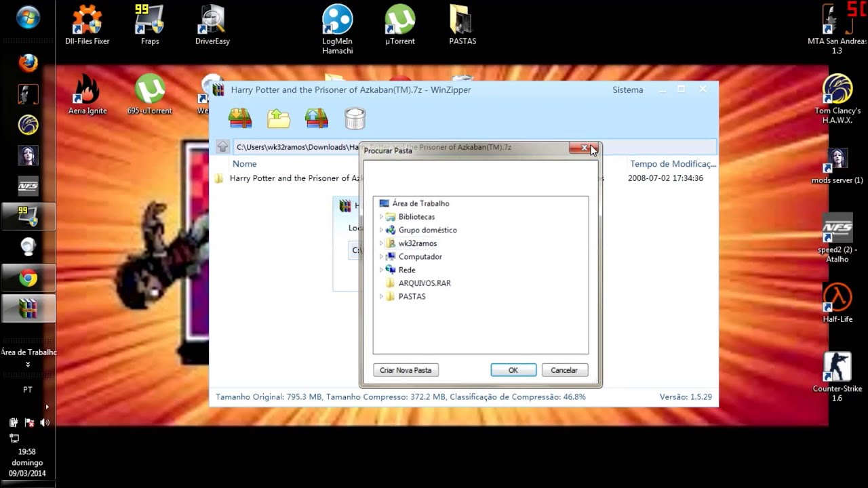
Task: Click the Cancelar button
Action: (564, 370)
